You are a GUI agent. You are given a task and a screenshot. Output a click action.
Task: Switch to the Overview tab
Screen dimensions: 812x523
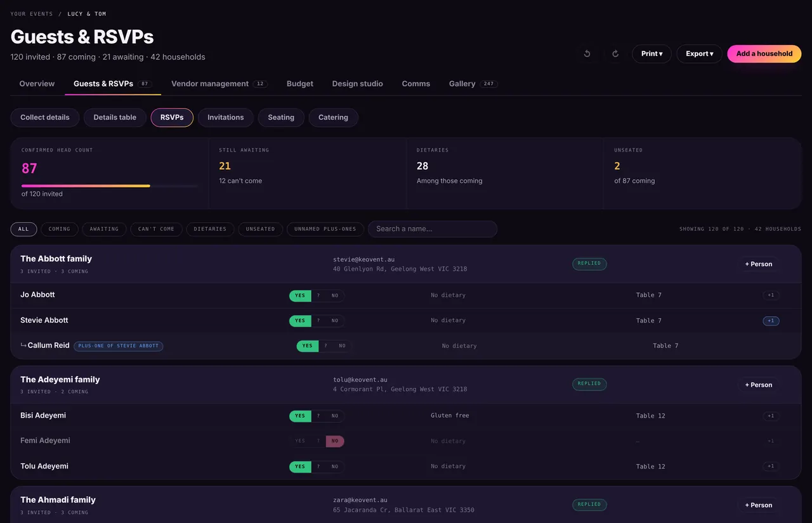click(37, 84)
